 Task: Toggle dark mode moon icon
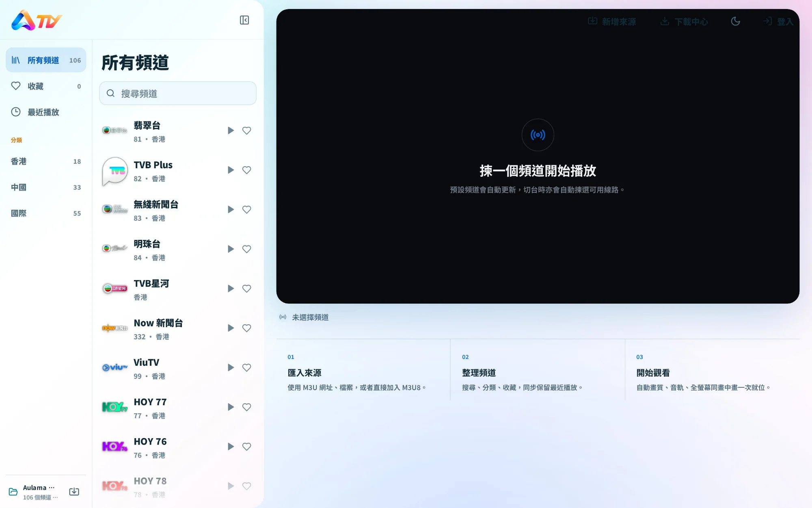point(735,21)
